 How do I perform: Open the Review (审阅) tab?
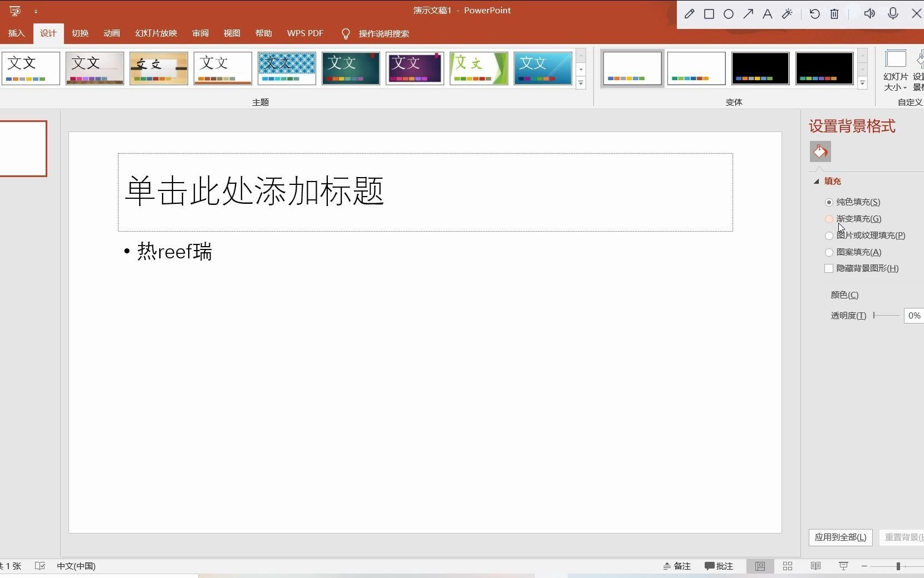(200, 33)
